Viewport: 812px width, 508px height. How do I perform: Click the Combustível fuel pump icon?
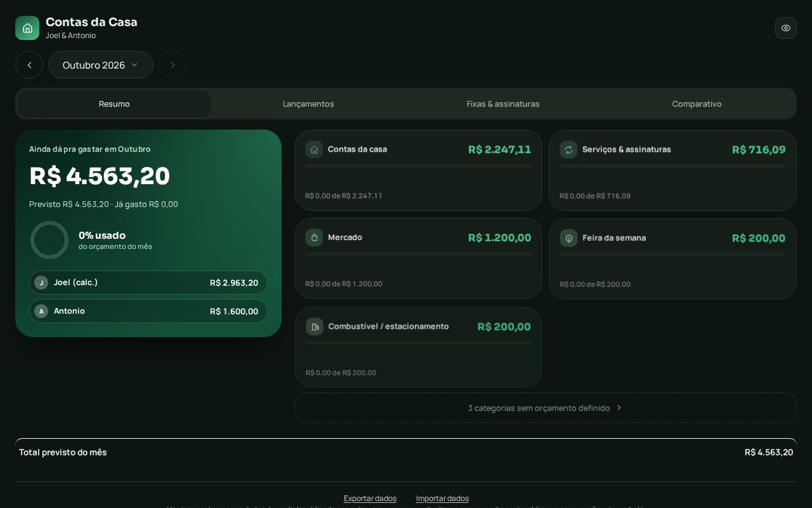click(315, 326)
